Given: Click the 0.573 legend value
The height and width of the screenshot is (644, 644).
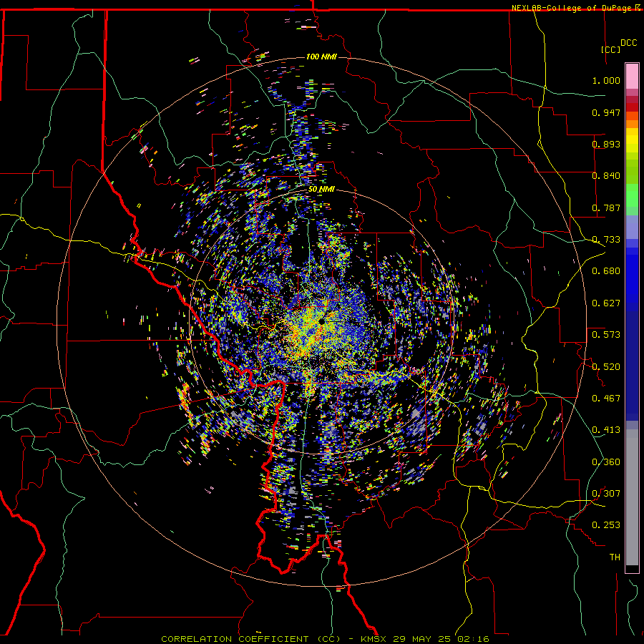Looking at the screenshot, I should coord(606,335).
